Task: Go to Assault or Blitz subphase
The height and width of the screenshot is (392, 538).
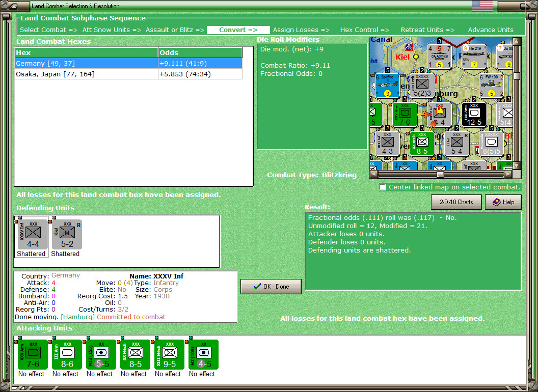Action: point(175,30)
